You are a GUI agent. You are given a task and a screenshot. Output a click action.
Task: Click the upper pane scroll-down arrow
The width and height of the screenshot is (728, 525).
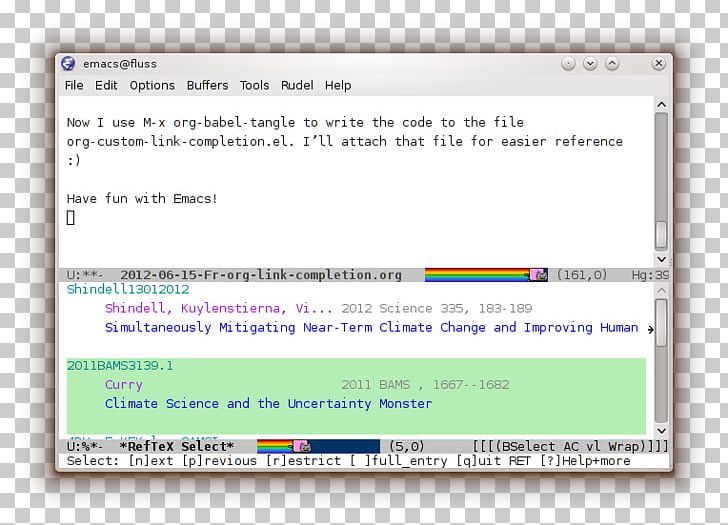[662, 259]
